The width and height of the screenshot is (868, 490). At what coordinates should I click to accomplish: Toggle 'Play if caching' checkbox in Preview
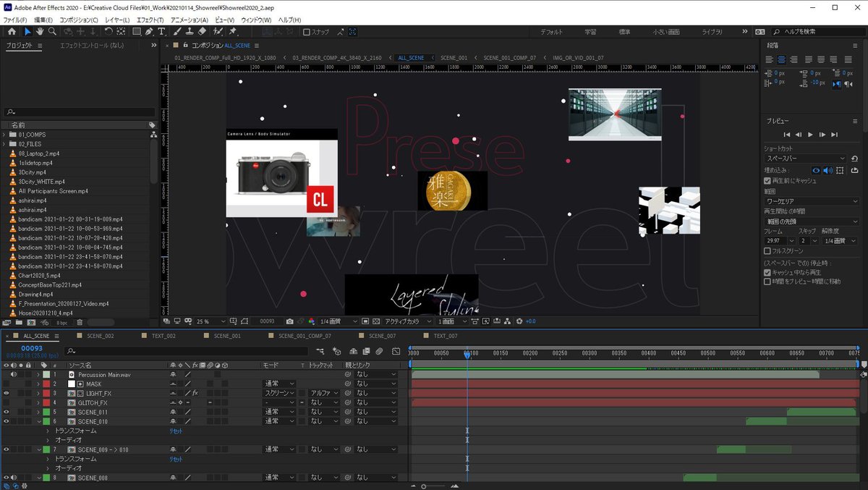[x=767, y=273]
